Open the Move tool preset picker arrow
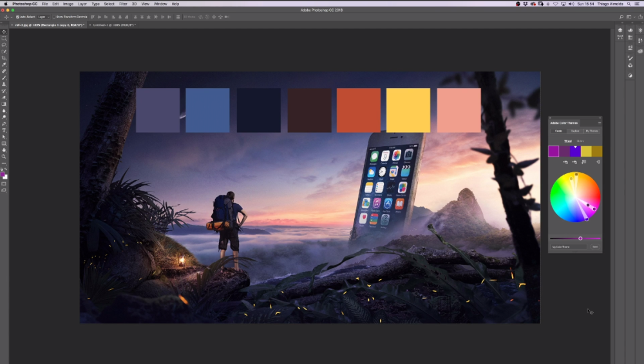Image resolution: width=644 pixels, height=364 pixels. coord(11,17)
